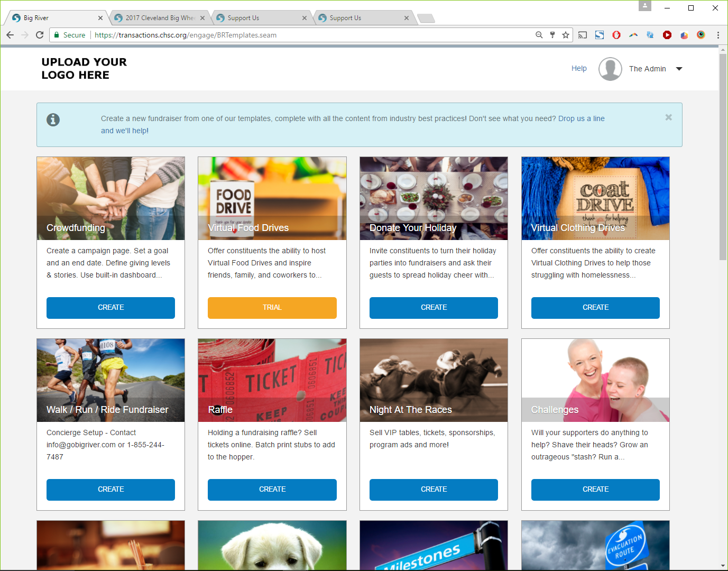Image resolution: width=728 pixels, height=571 pixels.
Task: Click CREATE under Donate Your Holiday
Action: [434, 308]
